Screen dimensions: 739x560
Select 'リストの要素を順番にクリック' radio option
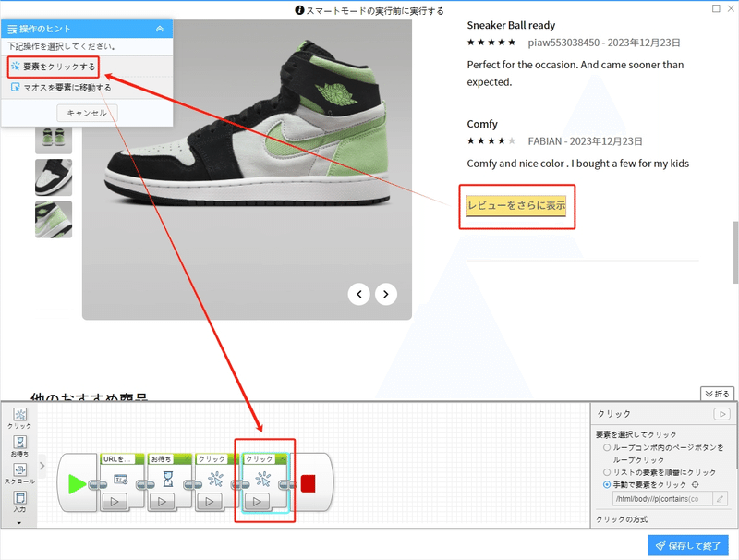coord(607,472)
